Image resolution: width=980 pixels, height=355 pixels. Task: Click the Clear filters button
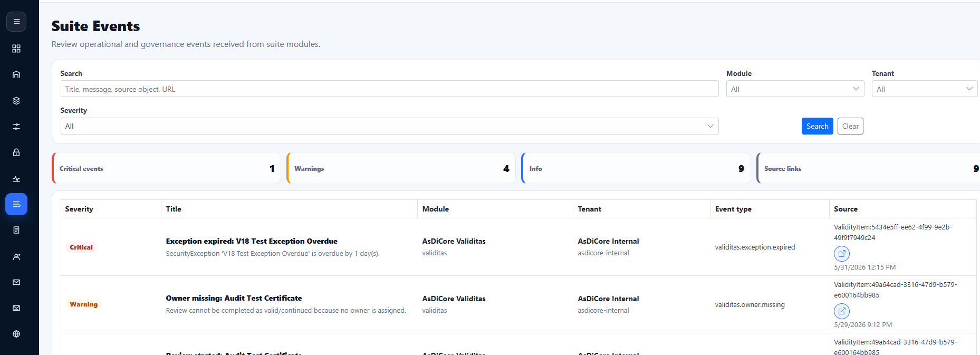tap(850, 126)
